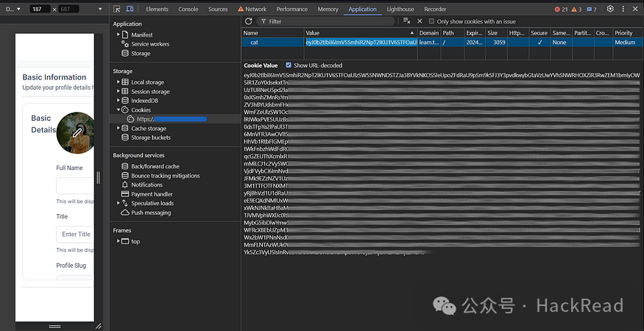The height and width of the screenshot is (331, 644).
Task: Expand Local storage tree arrow
Action: point(118,82)
